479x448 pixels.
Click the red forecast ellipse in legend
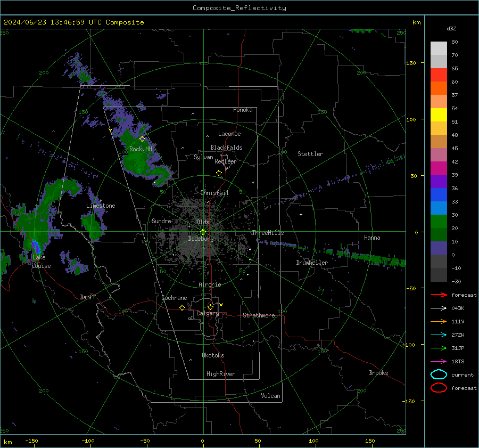439,388
